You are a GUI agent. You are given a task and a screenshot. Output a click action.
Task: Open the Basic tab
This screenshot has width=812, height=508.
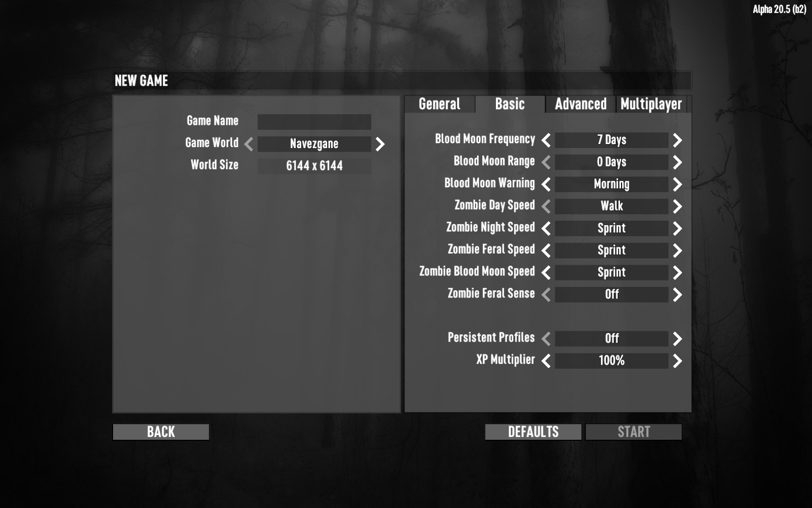[x=510, y=104]
